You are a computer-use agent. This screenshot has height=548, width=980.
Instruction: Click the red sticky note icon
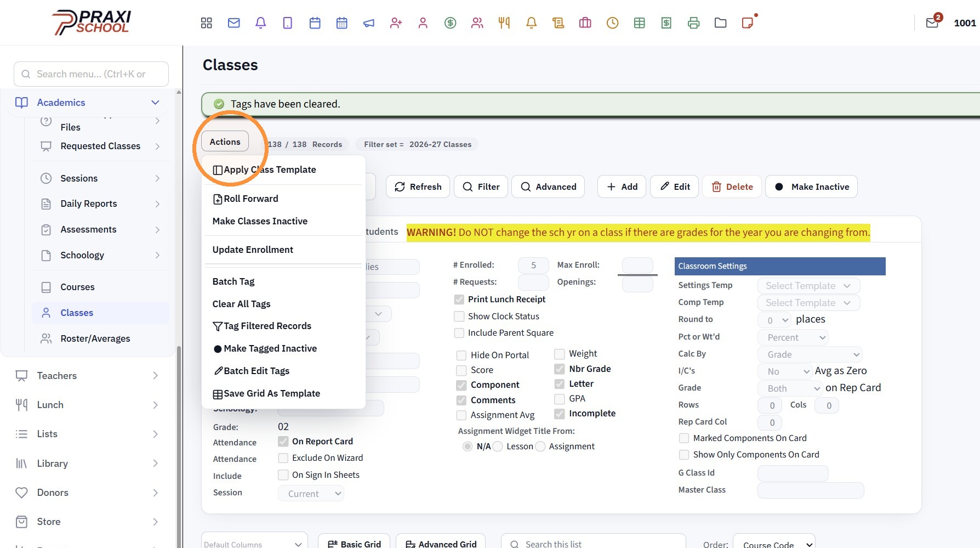click(748, 23)
